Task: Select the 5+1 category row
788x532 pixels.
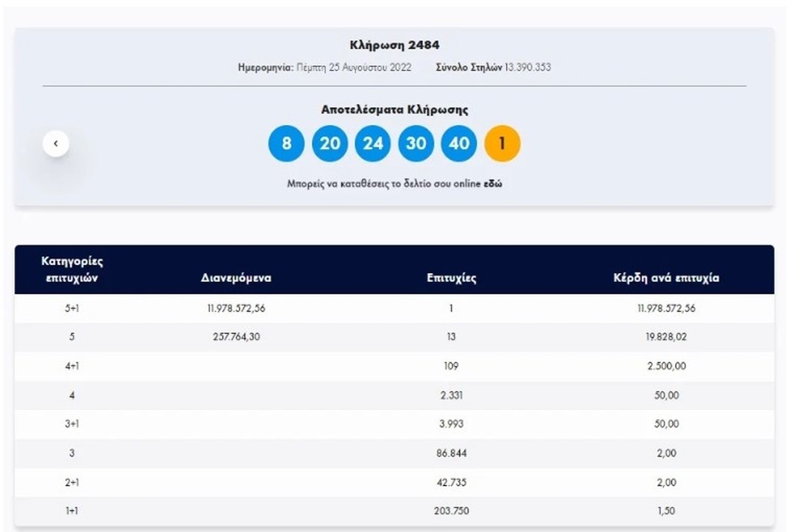Action: [x=72, y=308]
